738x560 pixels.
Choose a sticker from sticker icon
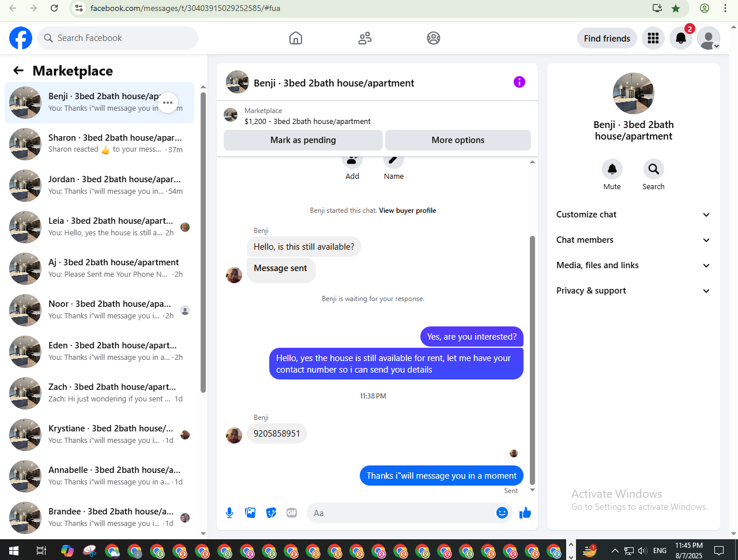(x=271, y=513)
